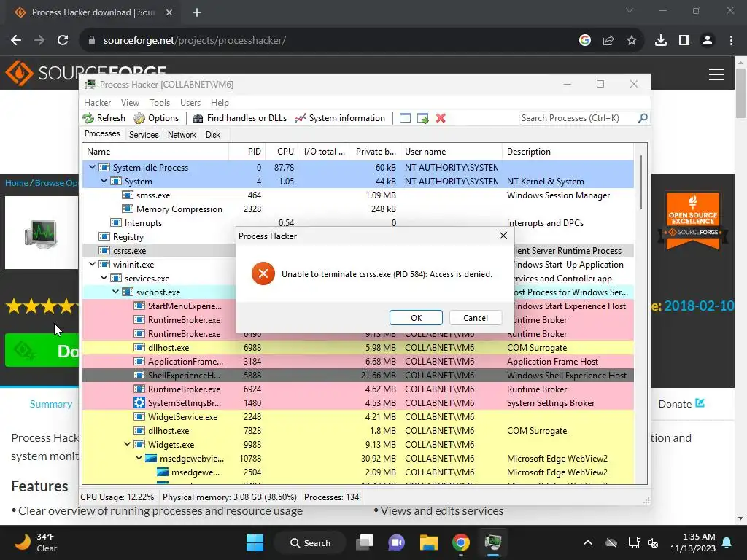Select the RuntimeBroker.exe row with PID 6924

[x=357, y=389]
